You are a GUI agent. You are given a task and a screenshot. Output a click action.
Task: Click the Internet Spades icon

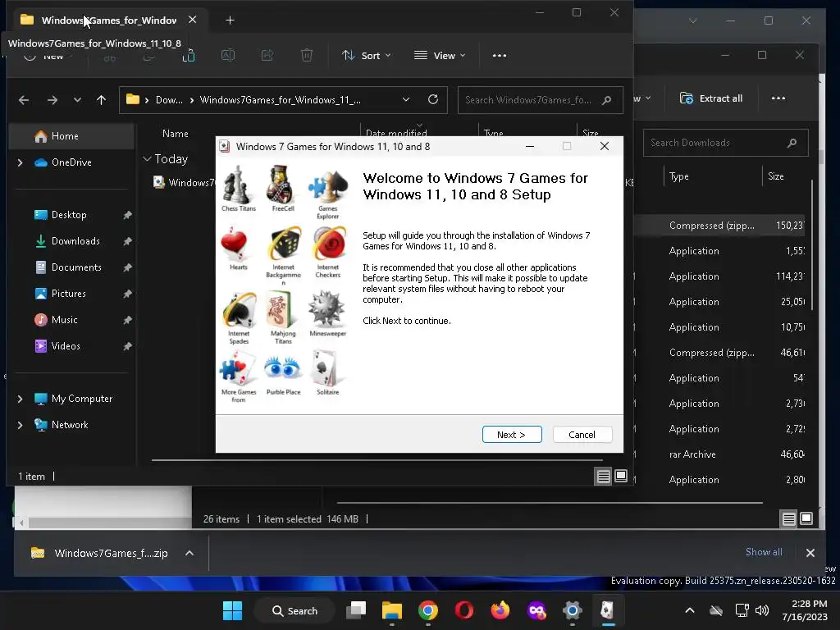pos(240,310)
